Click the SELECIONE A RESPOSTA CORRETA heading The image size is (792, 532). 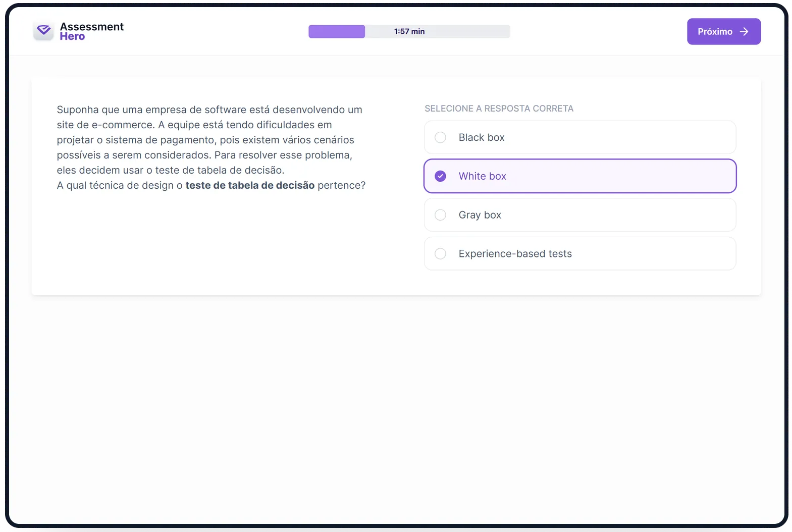coord(499,109)
